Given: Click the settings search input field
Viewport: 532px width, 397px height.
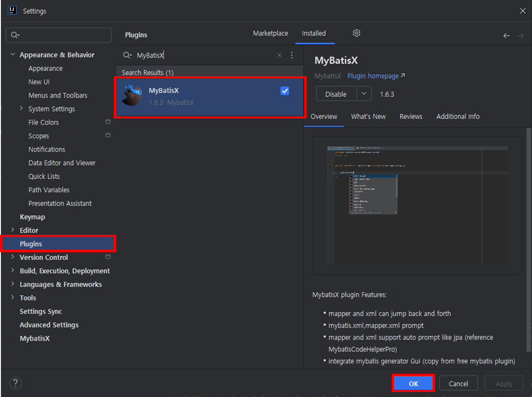Looking at the screenshot, I should click(x=59, y=35).
